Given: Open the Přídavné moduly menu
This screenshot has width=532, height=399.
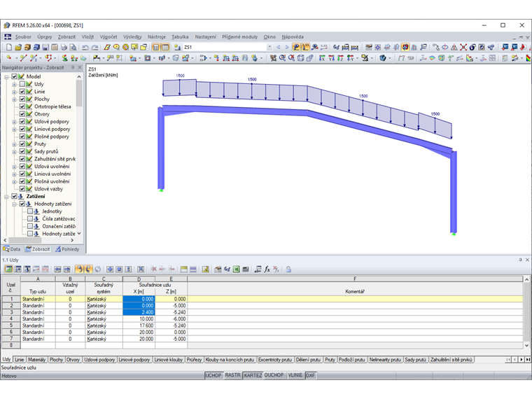Looking at the screenshot, I should coord(240,36).
